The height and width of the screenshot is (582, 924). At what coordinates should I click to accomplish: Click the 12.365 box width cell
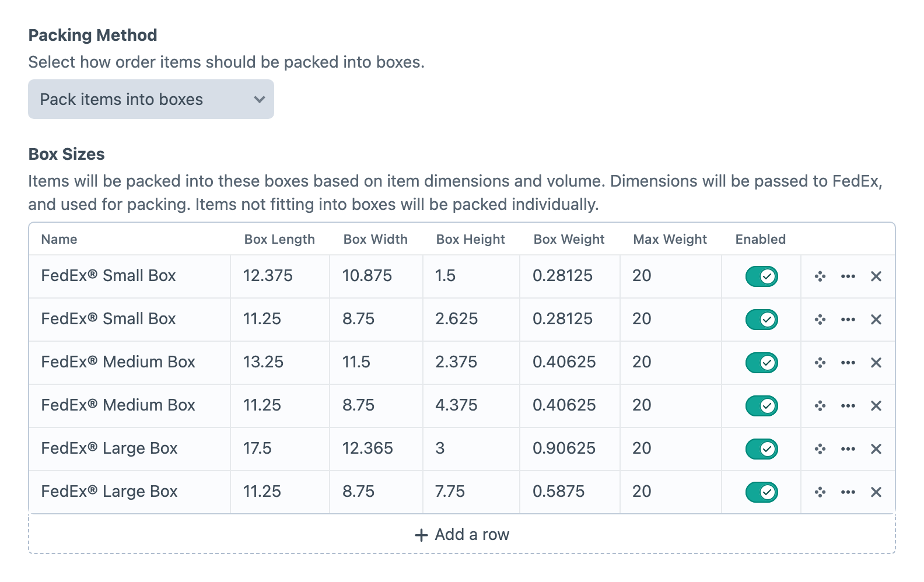click(x=376, y=449)
